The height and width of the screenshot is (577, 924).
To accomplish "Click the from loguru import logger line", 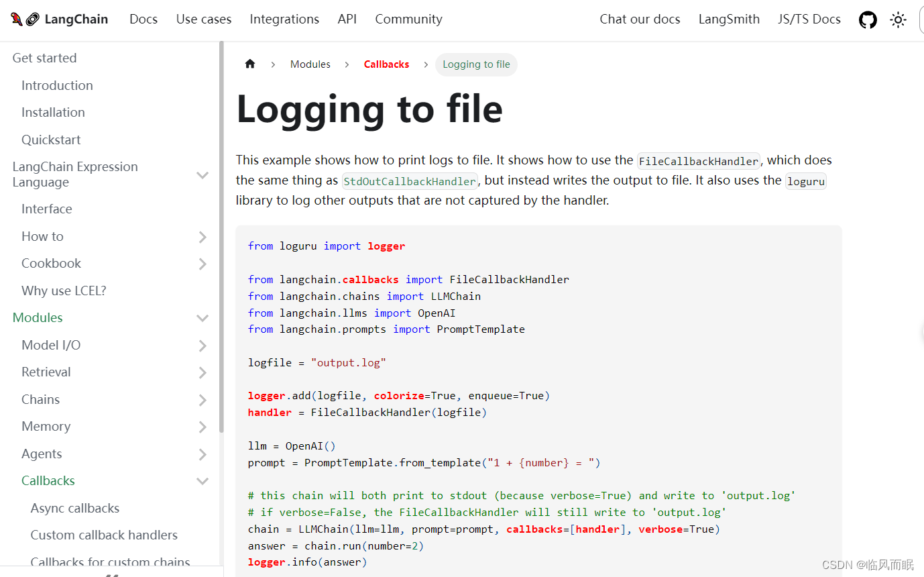I will tap(327, 246).
